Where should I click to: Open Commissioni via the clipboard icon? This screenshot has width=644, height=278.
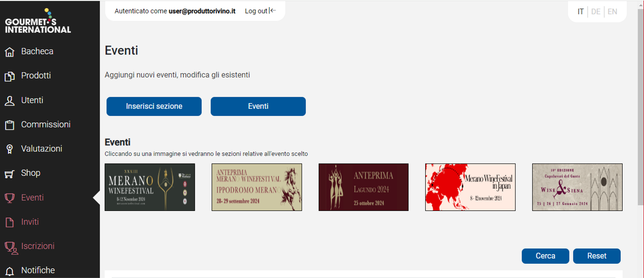pos(10,125)
